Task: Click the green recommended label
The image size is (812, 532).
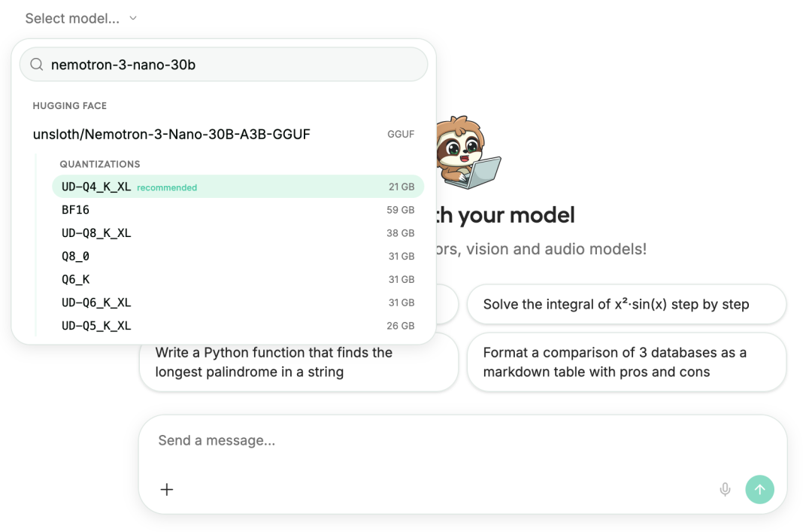Action: 167,187
